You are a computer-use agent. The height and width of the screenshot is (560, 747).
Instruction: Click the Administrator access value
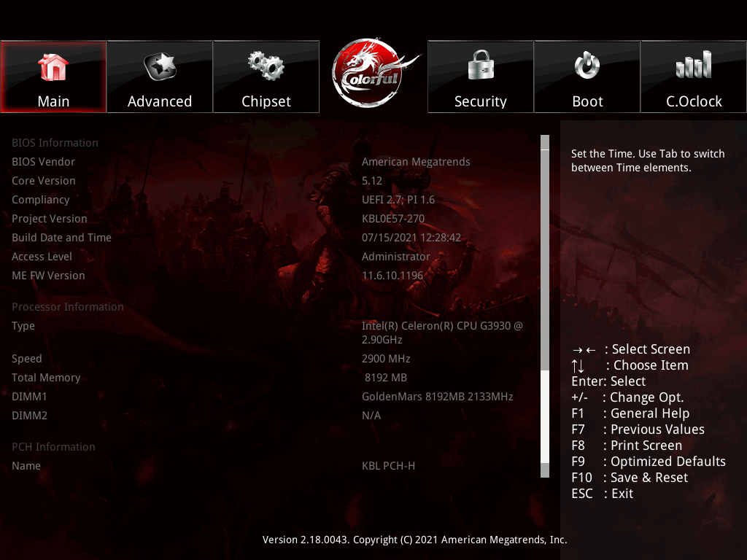tap(396, 257)
